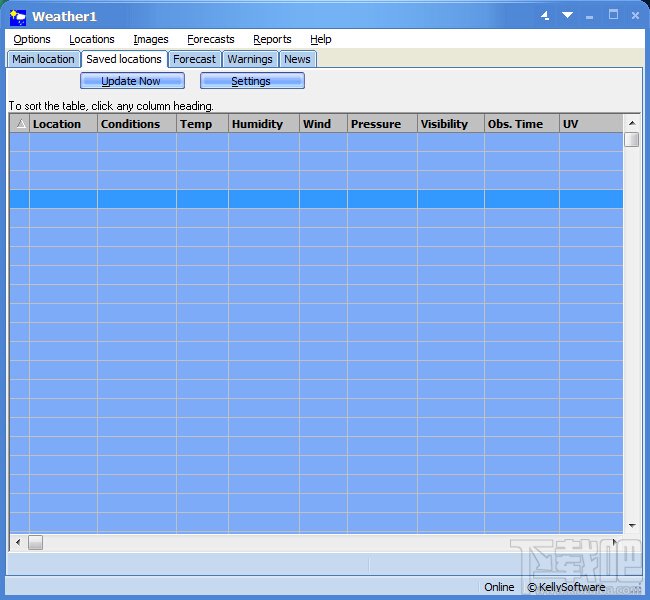Sort table by Visibility column
This screenshot has height=600, width=650.
tap(451, 124)
